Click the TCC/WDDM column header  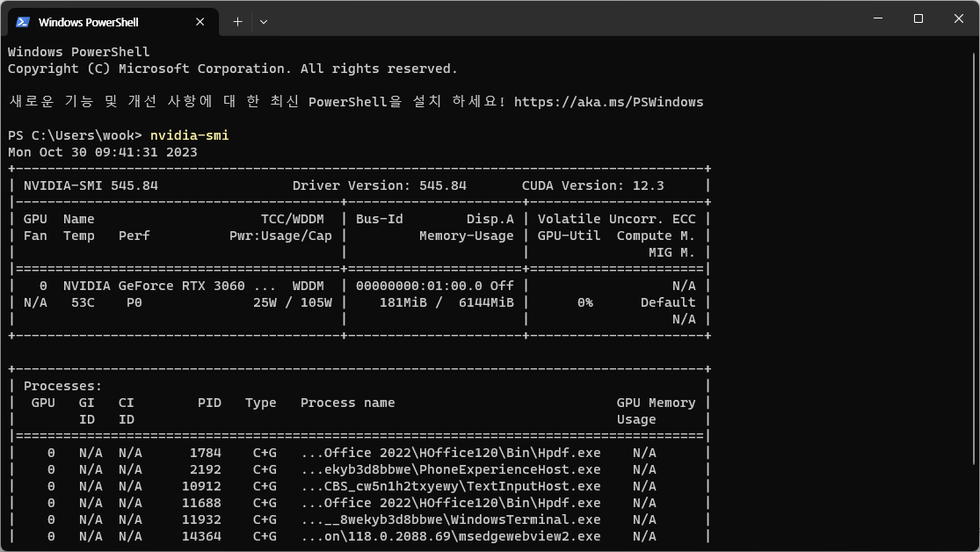tap(293, 220)
